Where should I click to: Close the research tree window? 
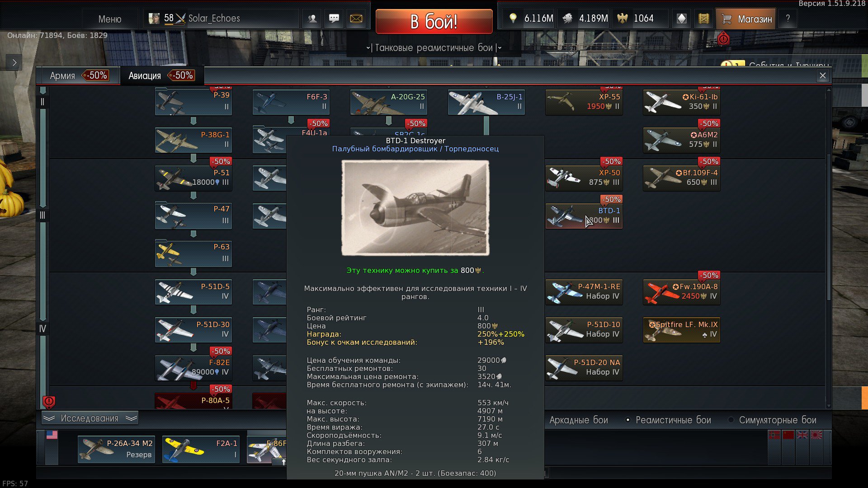823,76
